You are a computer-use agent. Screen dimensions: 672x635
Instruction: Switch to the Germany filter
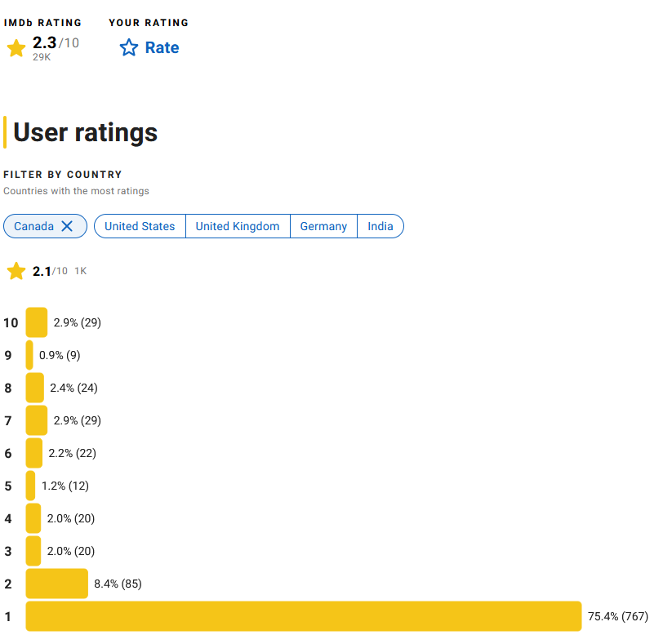(x=323, y=226)
